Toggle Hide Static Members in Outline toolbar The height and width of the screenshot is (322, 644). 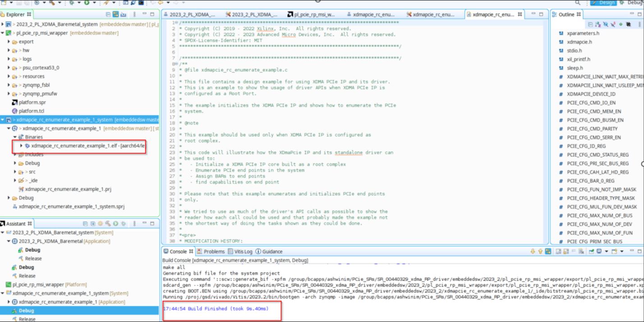tap(613, 24)
